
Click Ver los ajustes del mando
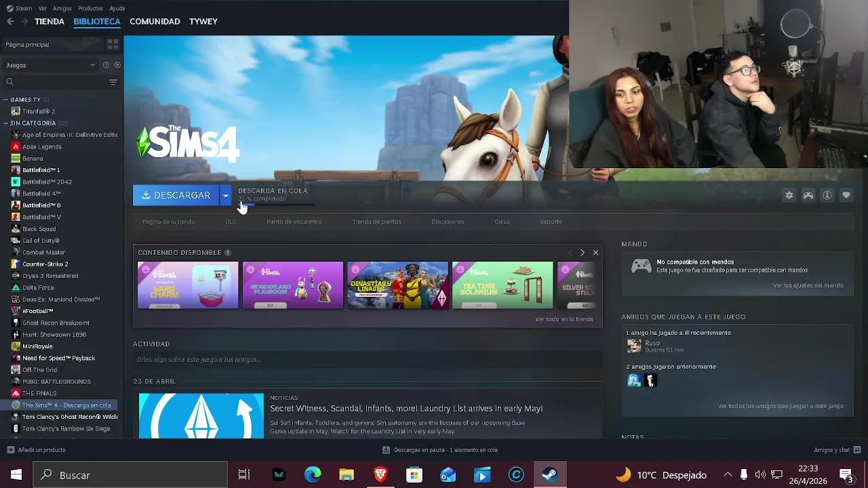808,285
